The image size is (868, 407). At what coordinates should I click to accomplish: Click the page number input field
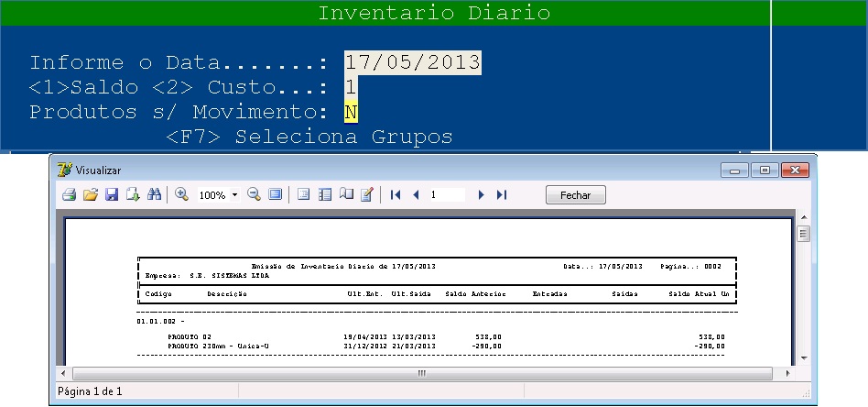point(447,195)
